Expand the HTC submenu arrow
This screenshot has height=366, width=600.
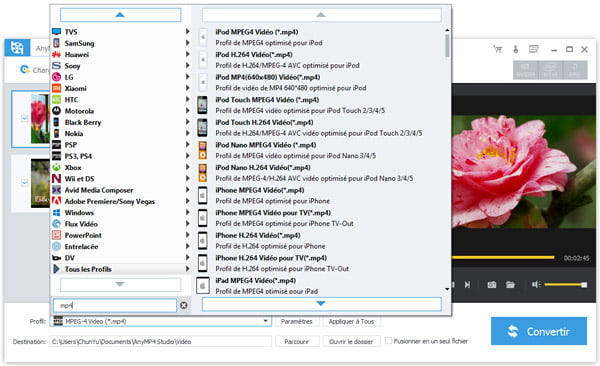pyautogui.click(x=188, y=99)
